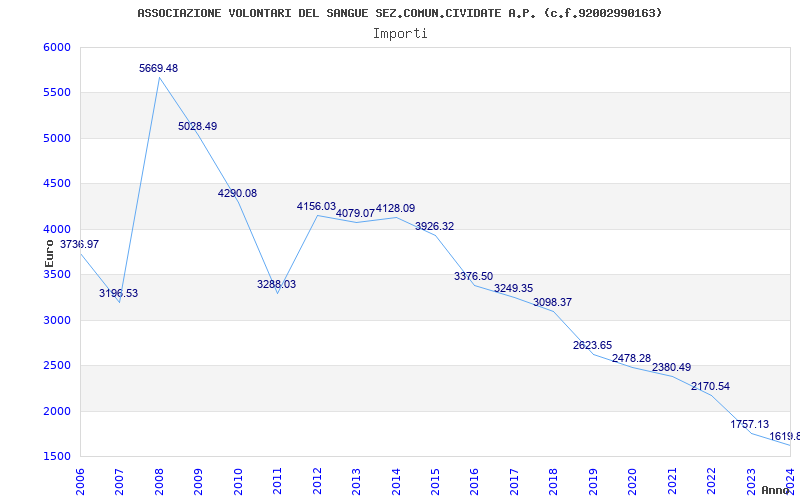Select the data label 2380.49

[671, 368]
